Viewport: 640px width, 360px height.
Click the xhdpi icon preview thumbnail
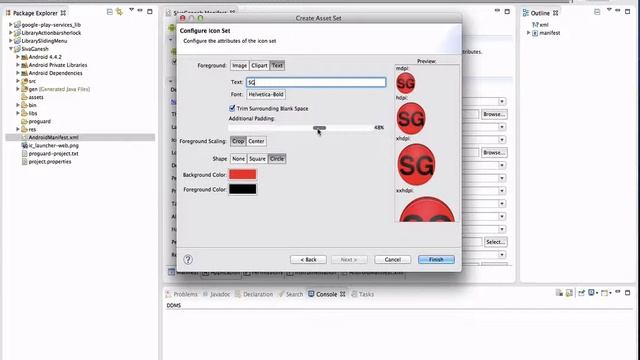tap(416, 164)
